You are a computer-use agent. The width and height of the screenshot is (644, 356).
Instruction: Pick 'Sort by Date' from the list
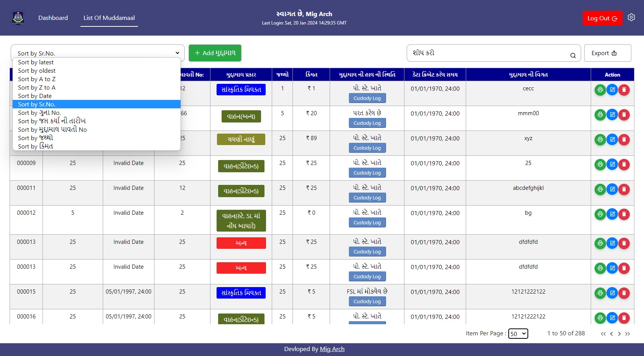(35, 96)
